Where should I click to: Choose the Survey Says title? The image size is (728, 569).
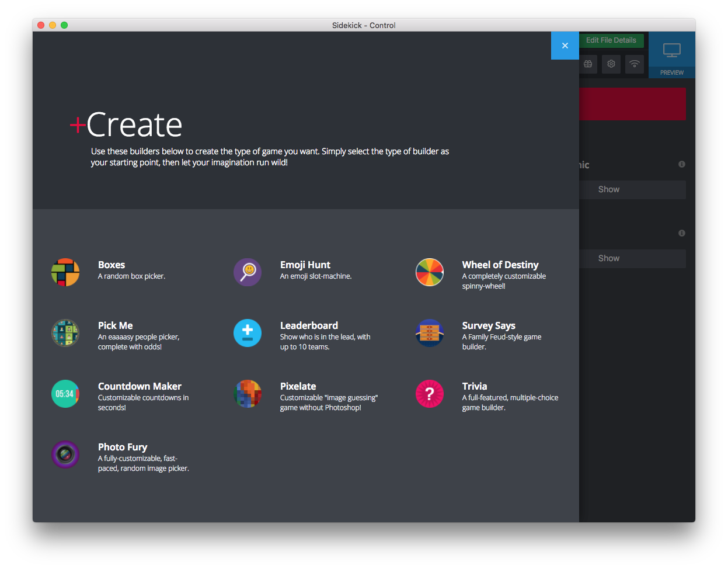click(x=489, y=325)
